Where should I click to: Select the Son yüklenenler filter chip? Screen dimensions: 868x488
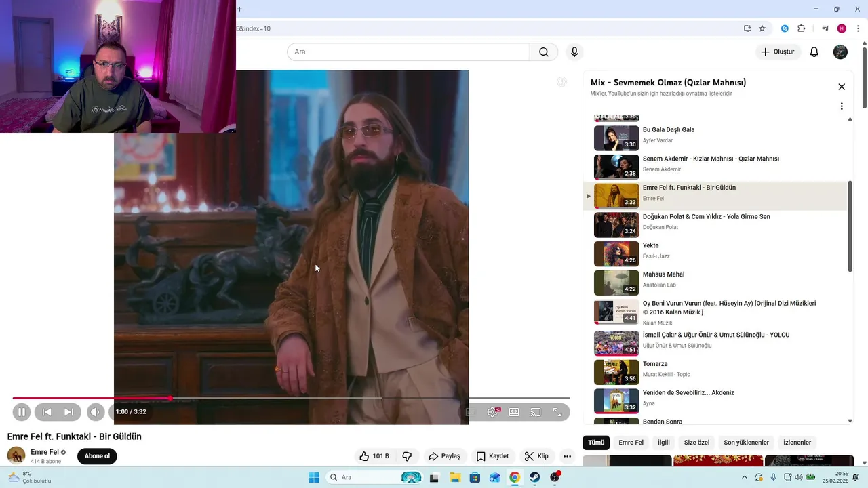click(x=746, y=443)
